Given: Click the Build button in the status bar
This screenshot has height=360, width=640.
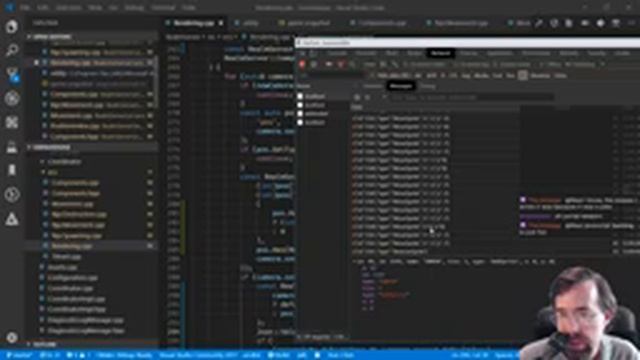Looking at the screenshot, I should coord(279,355).
